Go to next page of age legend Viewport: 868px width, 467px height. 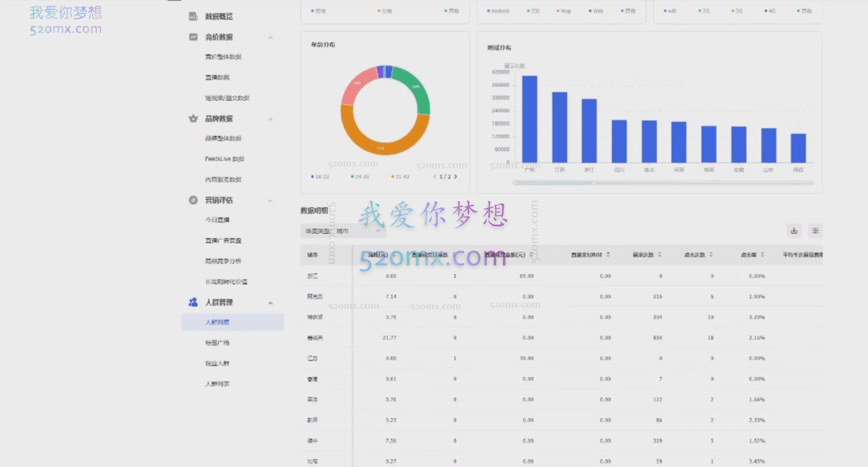456,177
